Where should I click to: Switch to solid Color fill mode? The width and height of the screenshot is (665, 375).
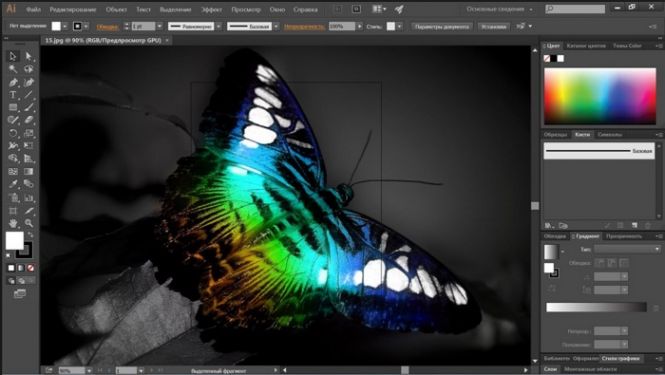click(x=11, y=268)
